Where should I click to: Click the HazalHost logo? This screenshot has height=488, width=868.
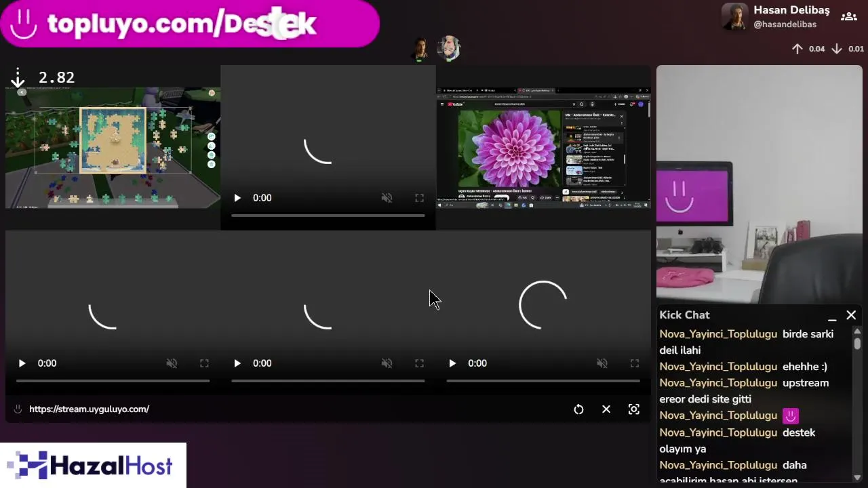click(x=93, y=466)
